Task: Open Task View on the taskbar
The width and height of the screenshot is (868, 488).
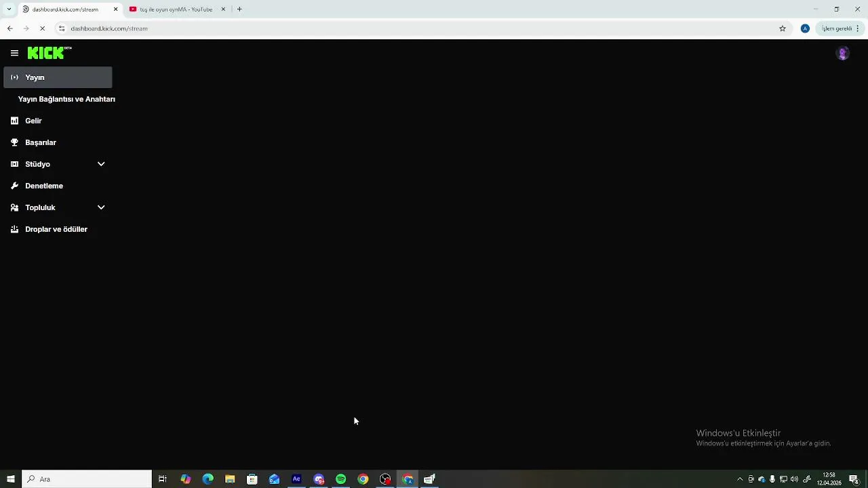Action: click(x=163, y=479)
